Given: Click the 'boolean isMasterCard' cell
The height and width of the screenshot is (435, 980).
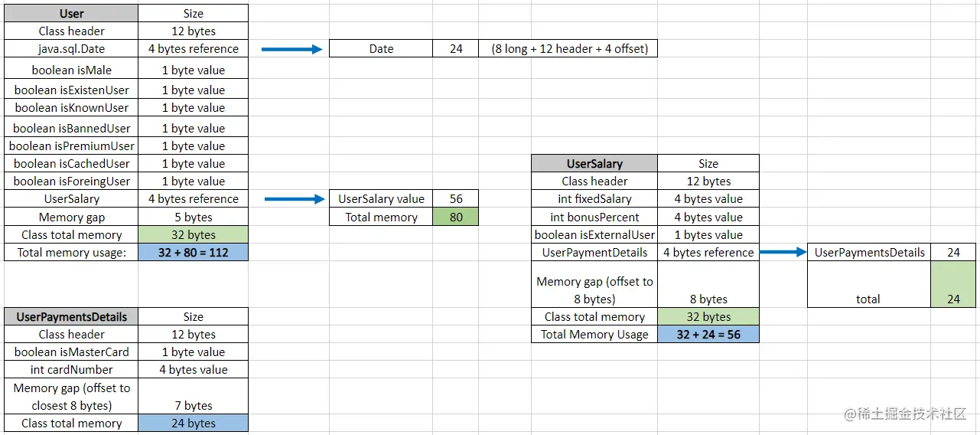Looking at the screenshot, I should click(71, 352).
